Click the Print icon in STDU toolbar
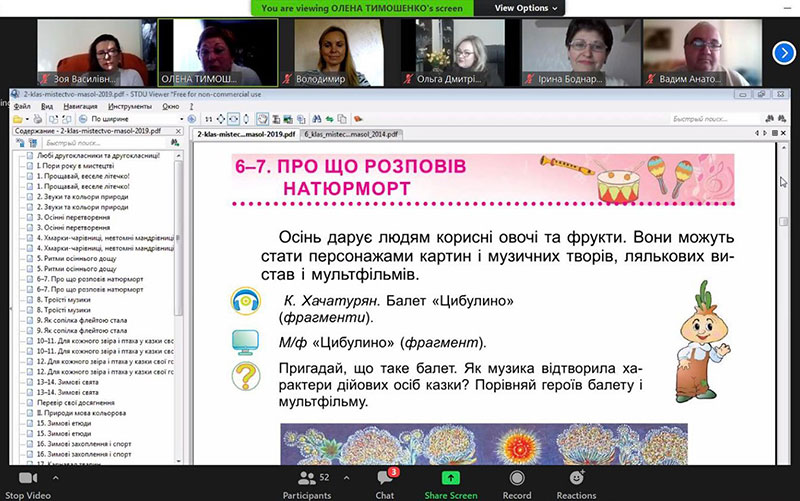 click(38, 119)
